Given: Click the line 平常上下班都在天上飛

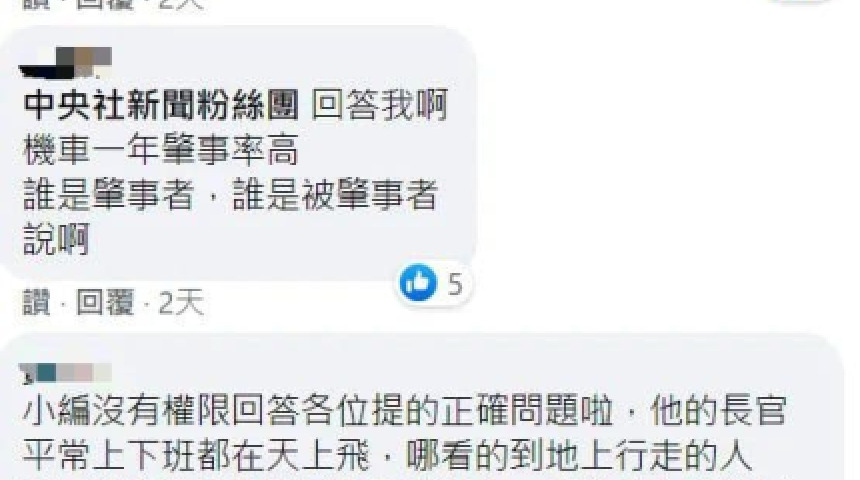Looking at the screenshot, I should click(x=196, y=456).
